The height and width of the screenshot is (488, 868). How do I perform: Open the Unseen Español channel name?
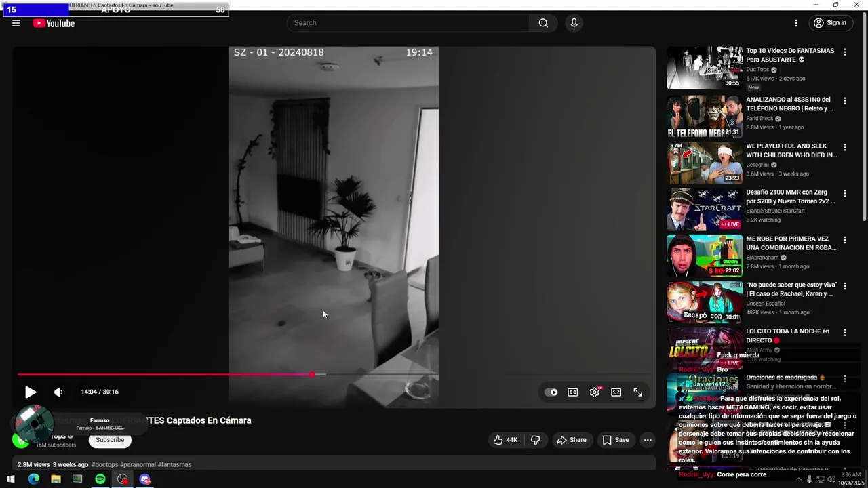[x=766, y=304]
